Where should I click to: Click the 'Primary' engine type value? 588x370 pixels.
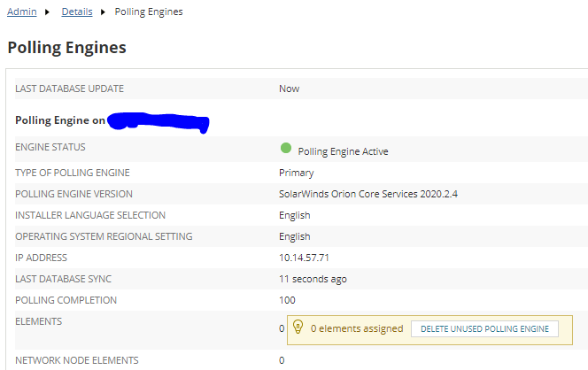click(297, 173)
